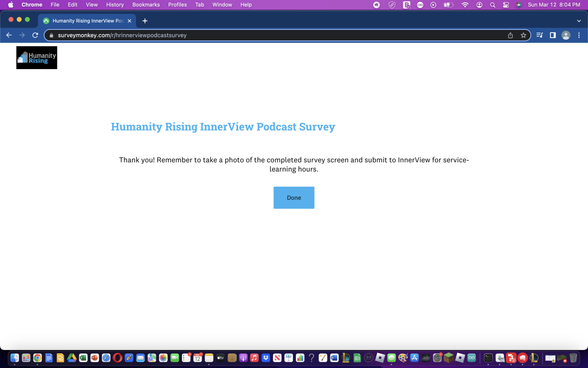Check the battery status icon
The image size is (588, 368).
[448, 5]
